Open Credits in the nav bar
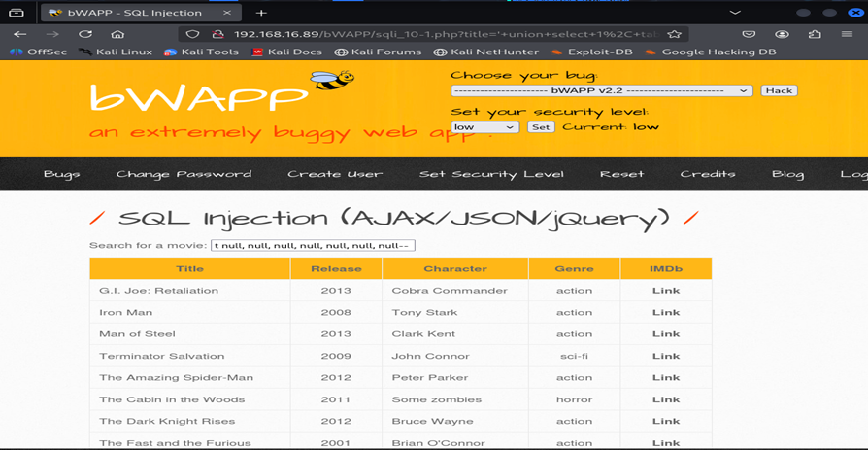This screenshot has height=450, width=868. coord(708,174)
